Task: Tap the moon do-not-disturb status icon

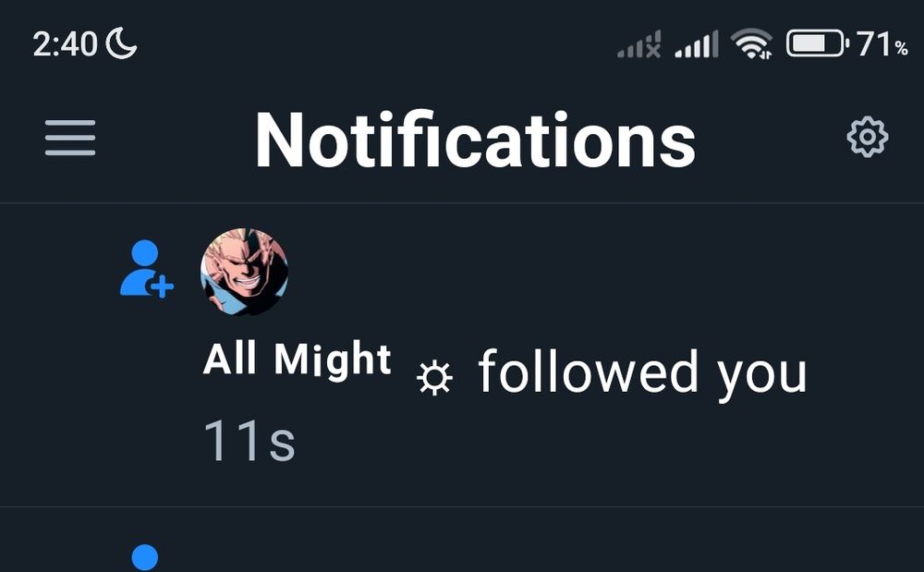Action: 121,43
